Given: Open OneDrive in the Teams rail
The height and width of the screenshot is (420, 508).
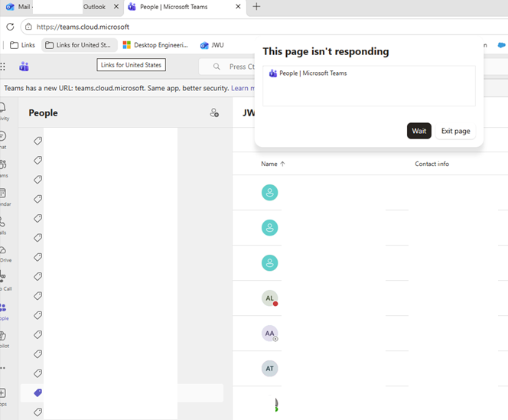Looking at the screenshot, I should click(5, 254).
